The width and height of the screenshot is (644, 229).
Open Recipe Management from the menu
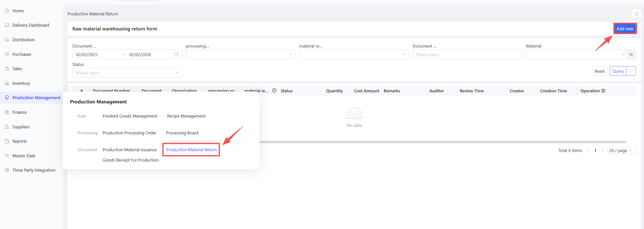click(x=186, y=116)
